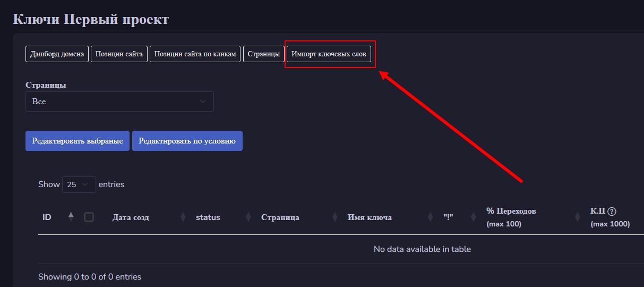Screen dimensions: 644x287
Task: Click sort arrows next to Дата созд
Action: coord(183,217)
